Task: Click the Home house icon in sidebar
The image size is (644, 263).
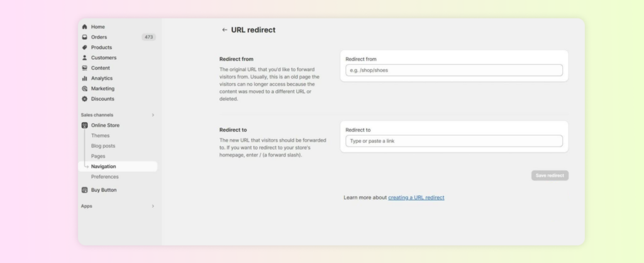Action: pos(85,27)
